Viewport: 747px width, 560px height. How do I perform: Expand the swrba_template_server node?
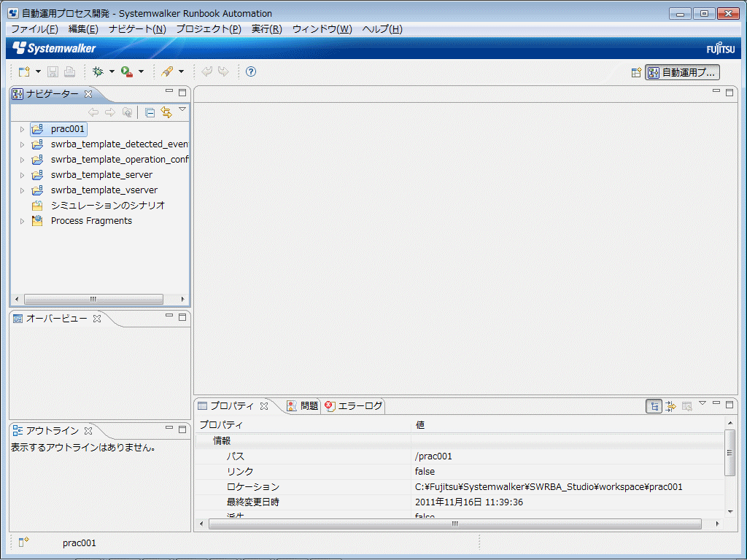(x=22, y=175)
